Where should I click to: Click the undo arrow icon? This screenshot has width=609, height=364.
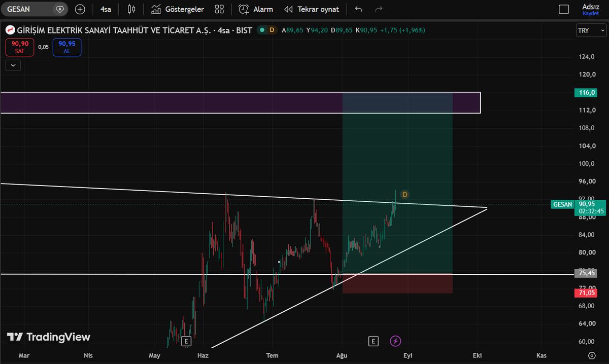tap(359, 9)
